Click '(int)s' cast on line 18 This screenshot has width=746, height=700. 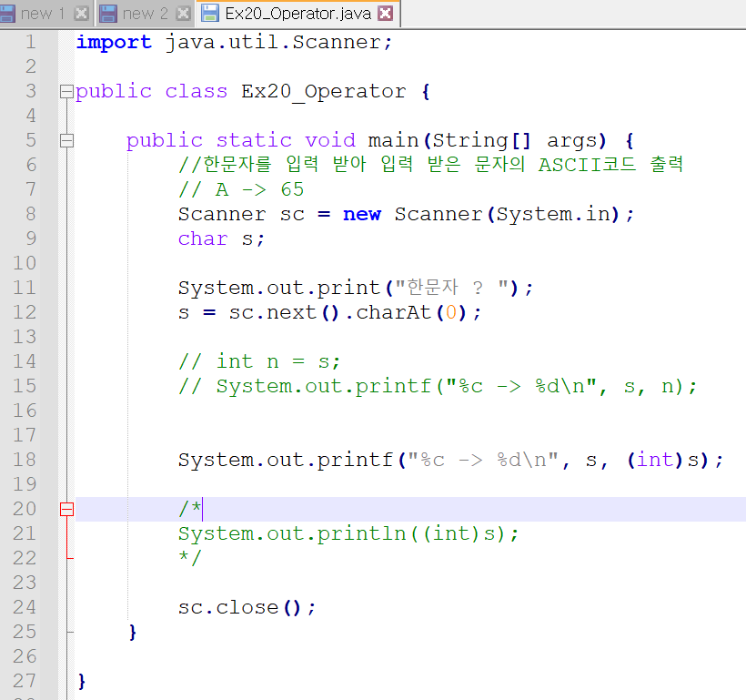click(x=663, y=460)
